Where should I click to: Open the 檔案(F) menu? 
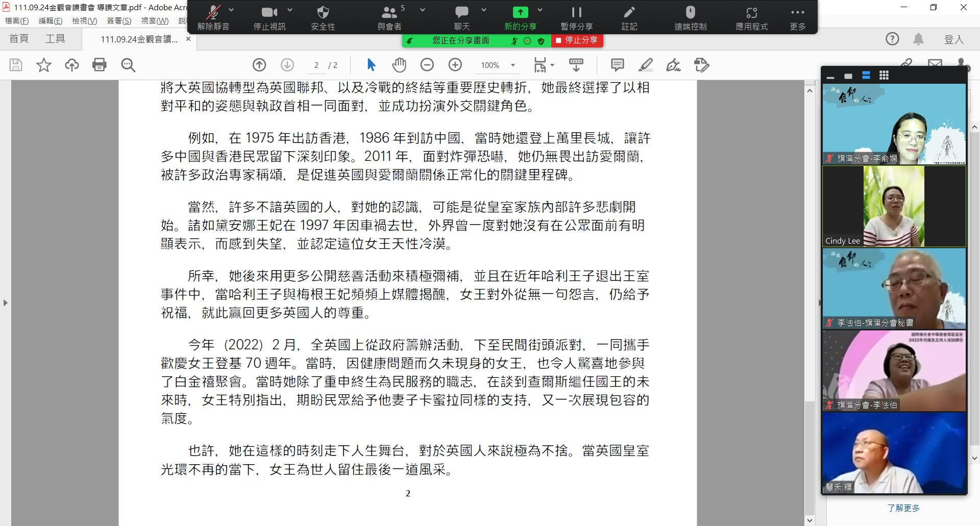(17, 21)
